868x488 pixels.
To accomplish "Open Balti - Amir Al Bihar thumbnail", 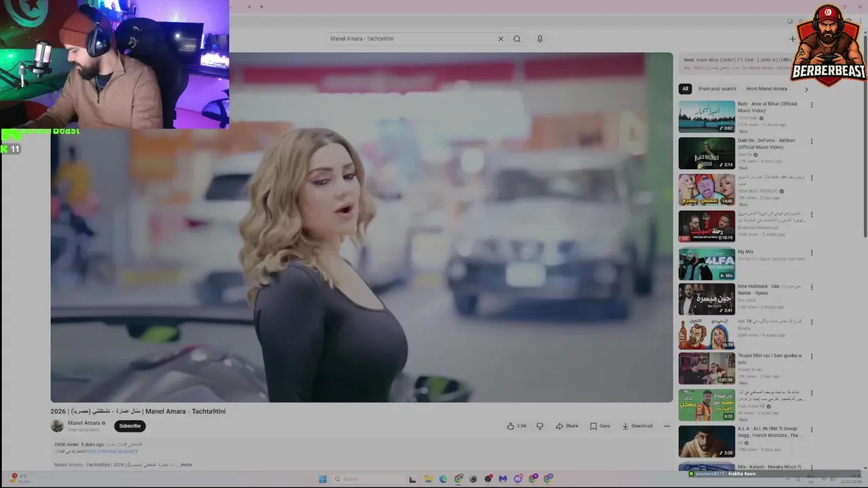I will [707, 117].
